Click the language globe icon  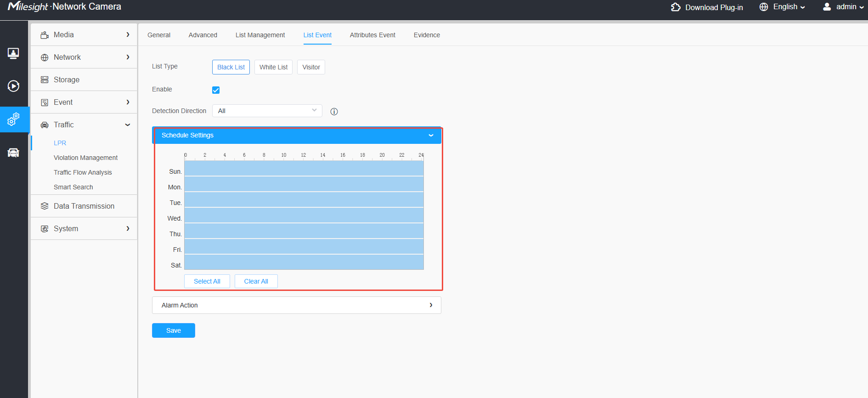click(x=764, y=7)
